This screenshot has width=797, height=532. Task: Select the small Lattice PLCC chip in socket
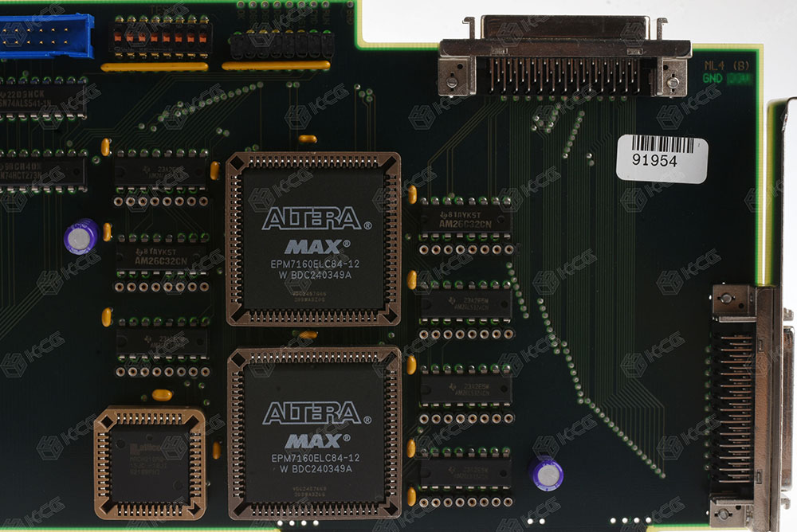point(150,463)
